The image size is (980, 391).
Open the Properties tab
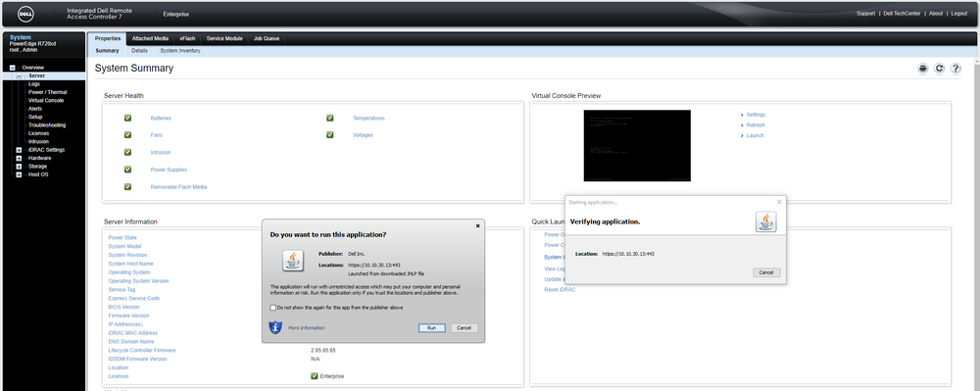108,39
